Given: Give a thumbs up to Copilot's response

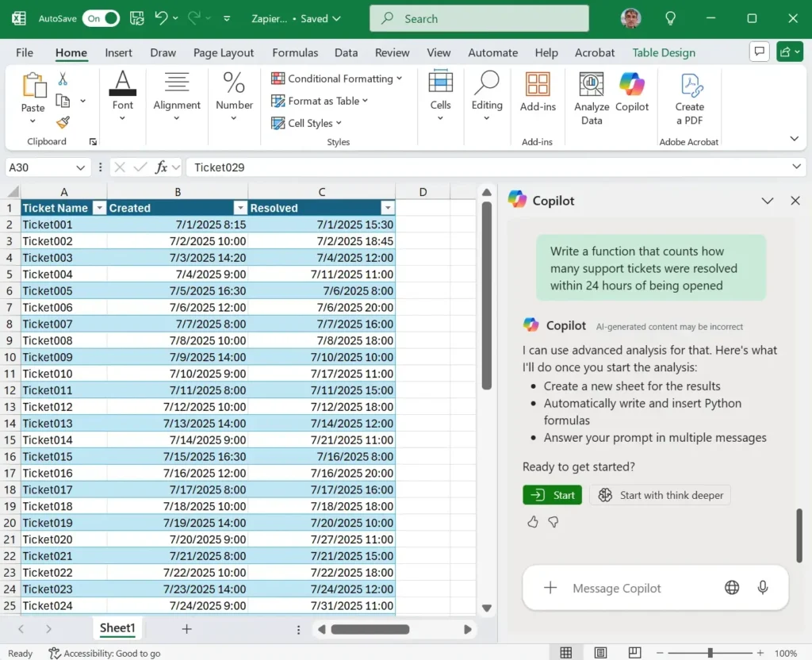Looking at the screenshot, I should (532, 522).
